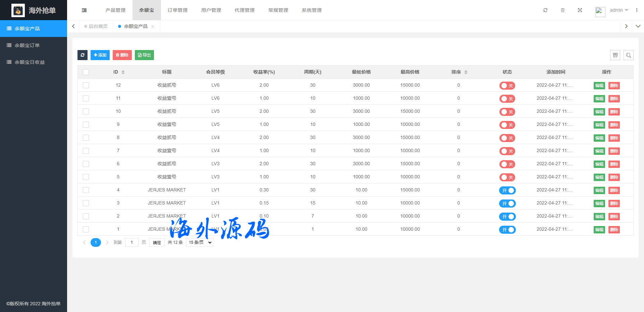644x312 pixels.
Task: Collapse the sidebar with the menu icon
Action: 84,10
